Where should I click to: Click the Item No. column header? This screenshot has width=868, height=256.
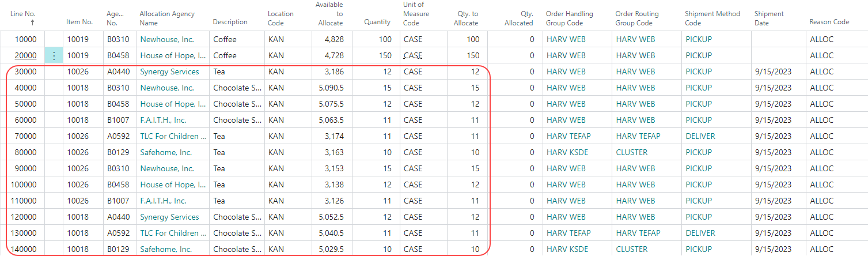point(79,22)
